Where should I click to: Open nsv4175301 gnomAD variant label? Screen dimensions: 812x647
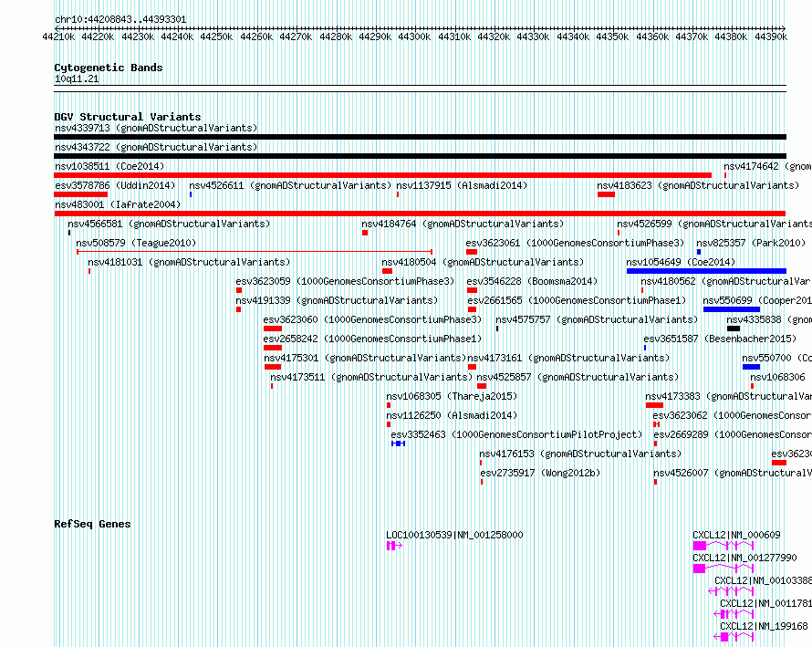tap(365, 358)
